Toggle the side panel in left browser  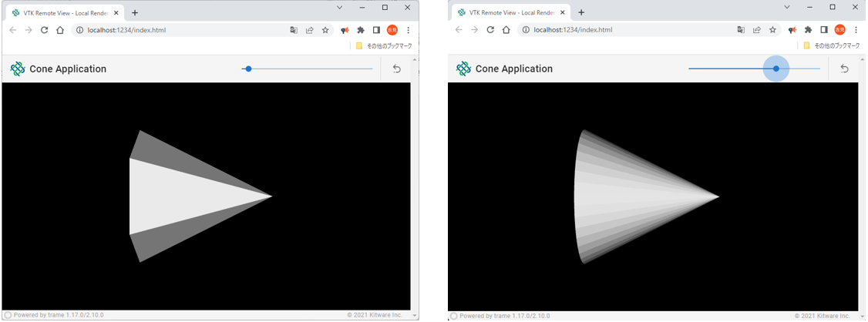click(376, 30)
